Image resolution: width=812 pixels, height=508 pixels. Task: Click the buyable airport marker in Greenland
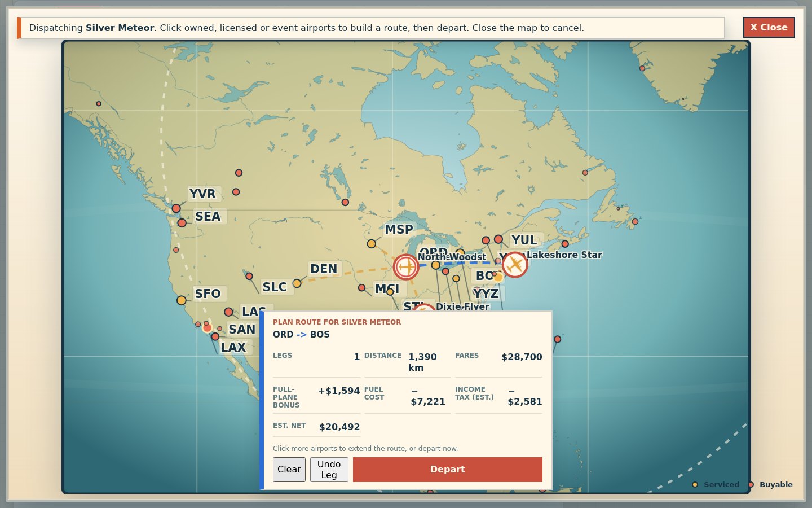click(x=642, y=68)
